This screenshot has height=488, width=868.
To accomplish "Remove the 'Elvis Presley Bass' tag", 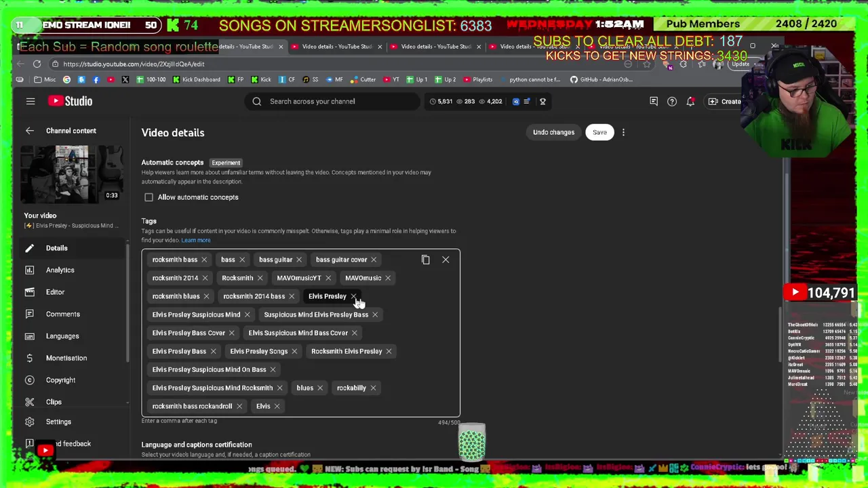I will [213, 351].
